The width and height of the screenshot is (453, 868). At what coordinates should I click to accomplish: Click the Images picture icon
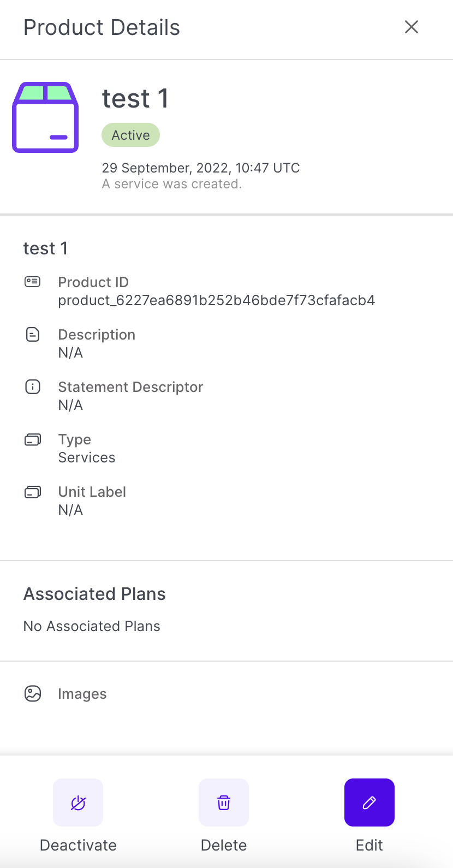[x=33, y=693]
